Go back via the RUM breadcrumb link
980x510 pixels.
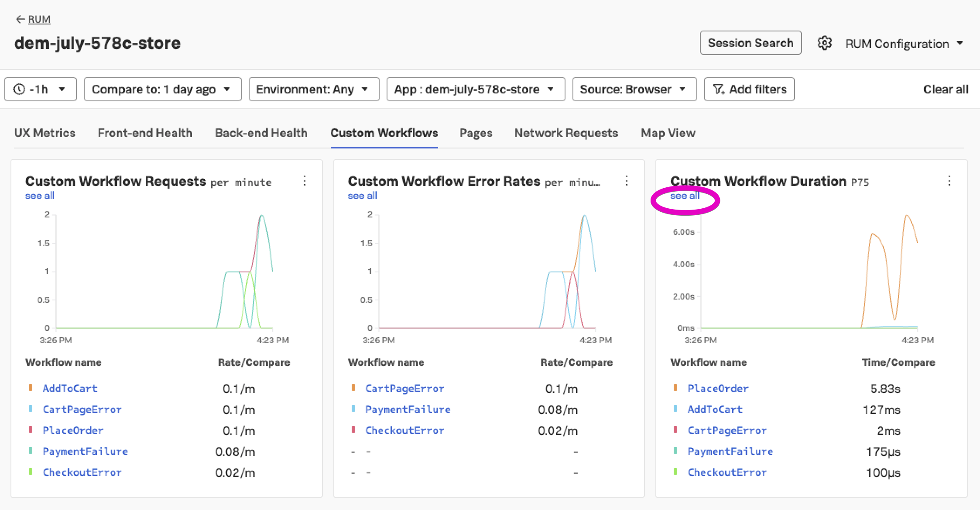(39, 19)
